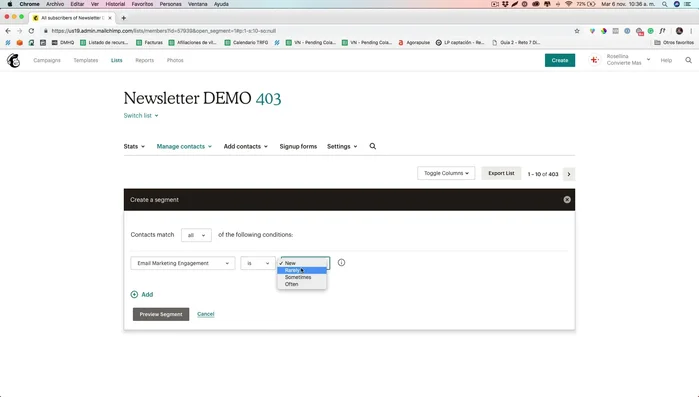Go to Campaigns in top navigation
This screenshot has height=397, width=699.
pyautogui.click(x=47, y=60)
